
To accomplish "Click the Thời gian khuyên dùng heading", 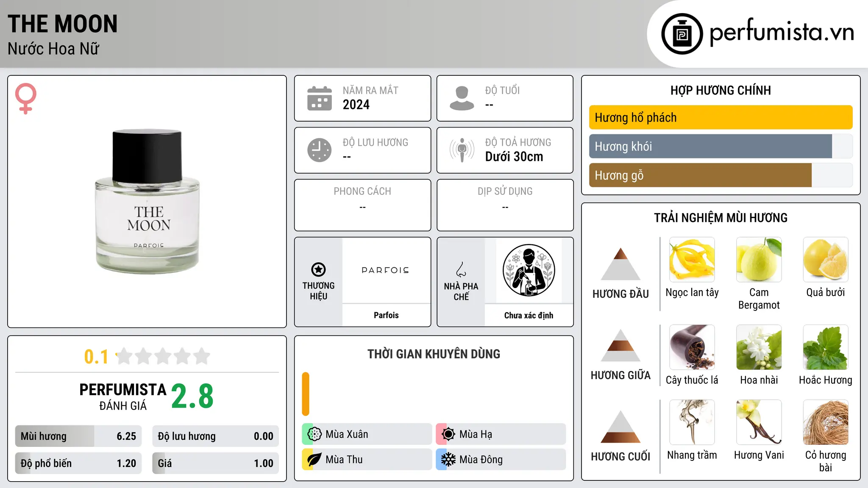I will pyautogui.click(x=434, y=354).
